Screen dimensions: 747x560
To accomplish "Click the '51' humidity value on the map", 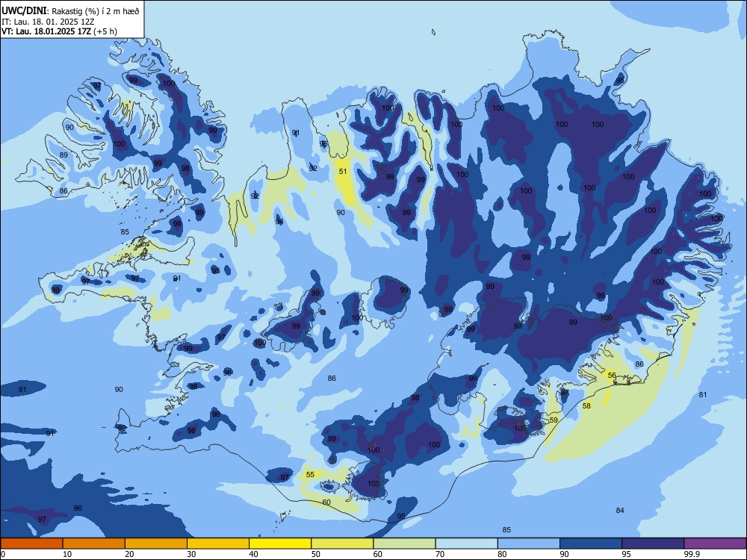I will (343, 172).
